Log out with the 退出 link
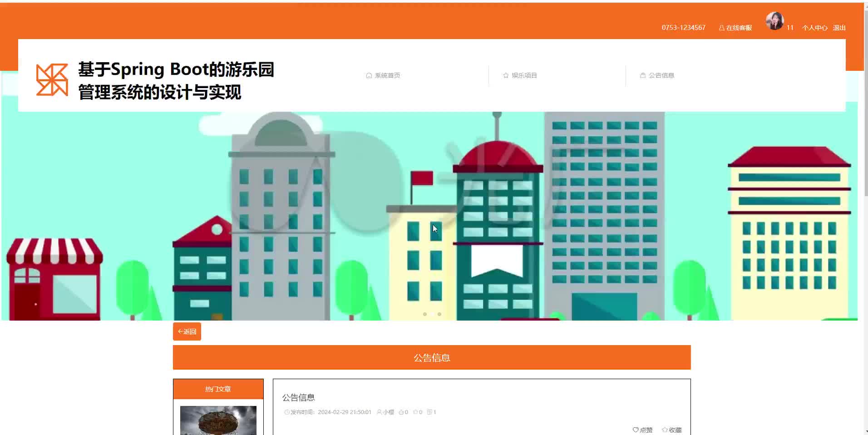Screen dimensions: 868x435 [x=839, y=28]
